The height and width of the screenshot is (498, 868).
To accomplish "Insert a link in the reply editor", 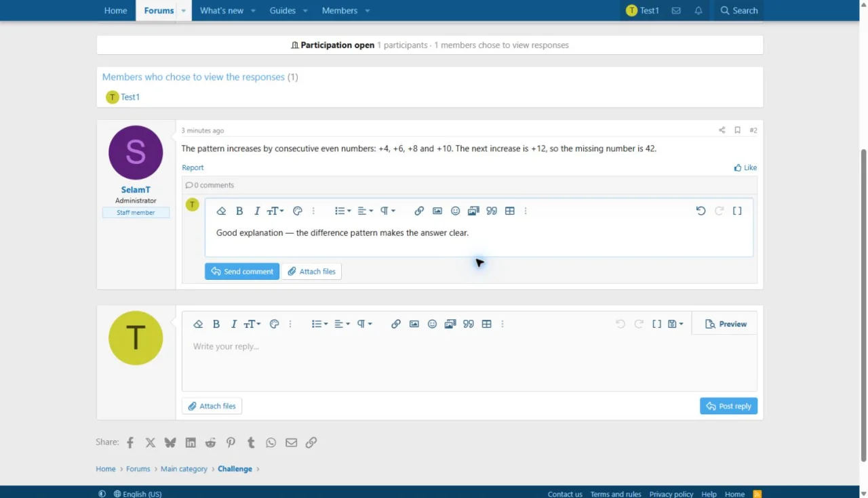I will [396, 325].
